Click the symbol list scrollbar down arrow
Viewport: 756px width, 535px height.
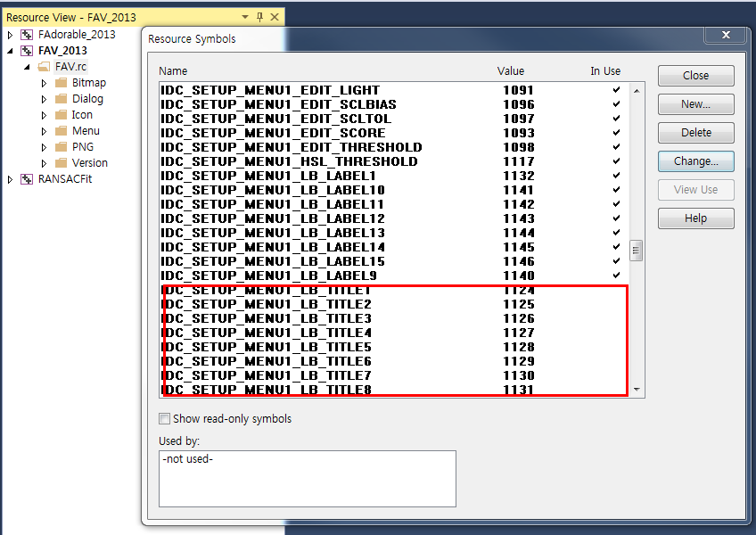coord(637,390)
